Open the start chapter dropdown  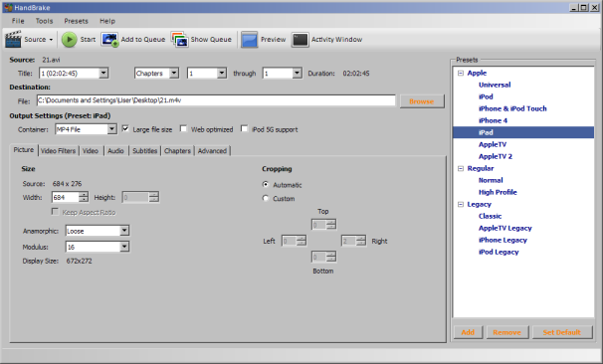click(222, 73)
